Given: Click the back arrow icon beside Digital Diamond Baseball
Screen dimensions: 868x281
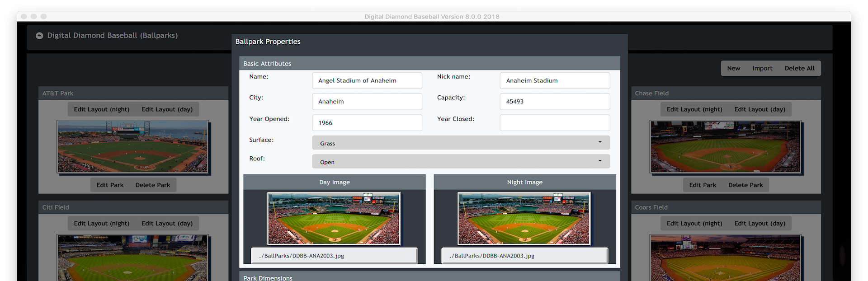Looking at the screenshot, I should [39, 36].
